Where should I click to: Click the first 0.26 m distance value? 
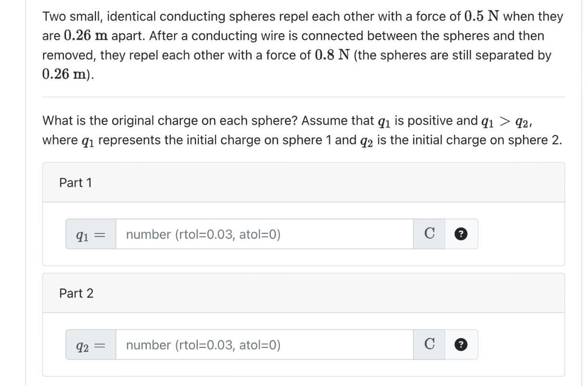coord(86,36)
